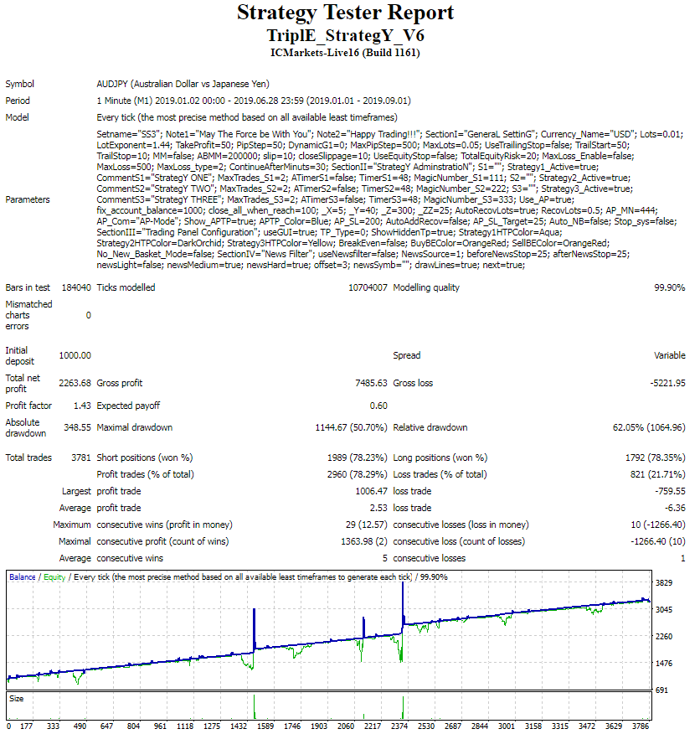The image size is (700, 734).
Task: Click the value '29 (12.57)'
Action: click(x=367, y=525)
